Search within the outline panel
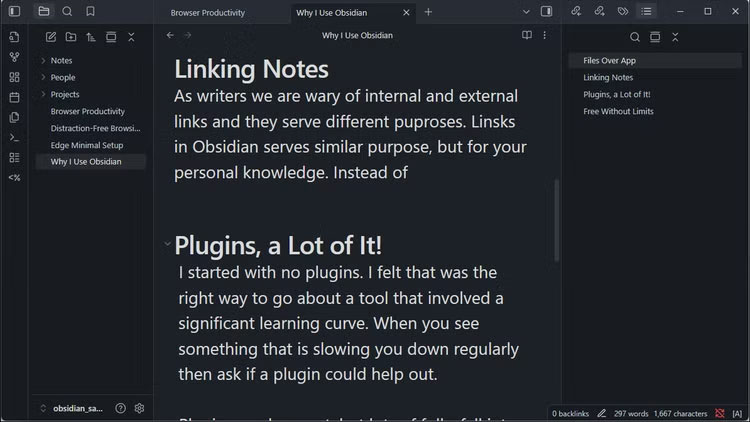 click(635, 37)
